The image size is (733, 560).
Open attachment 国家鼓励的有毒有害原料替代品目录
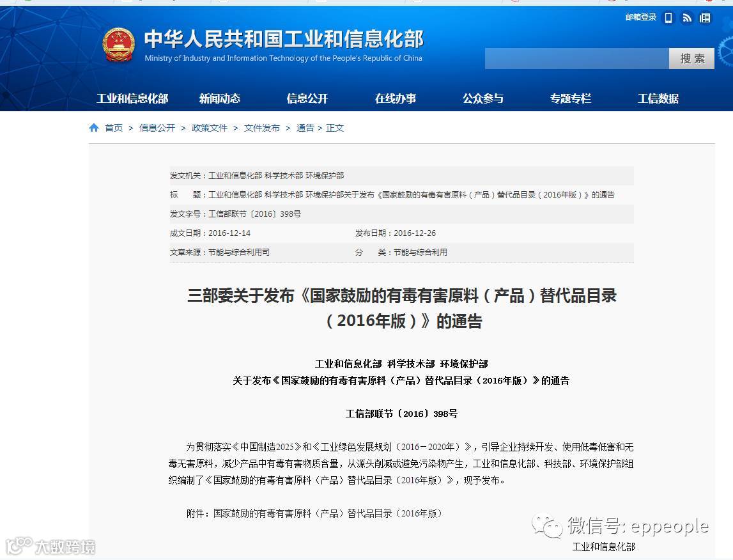pos(328,513)
